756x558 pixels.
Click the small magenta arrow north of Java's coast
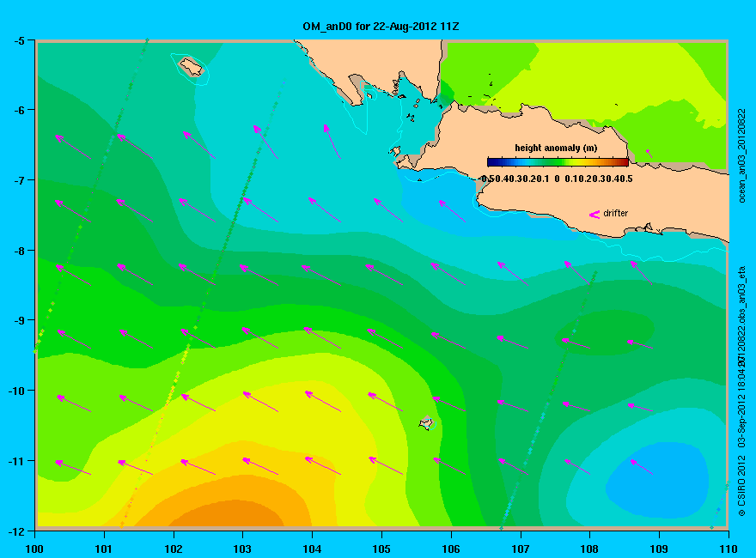coord(649,153)
